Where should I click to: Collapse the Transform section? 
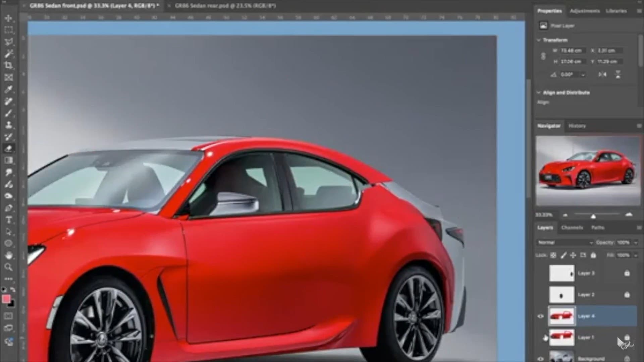coord(539,40)
